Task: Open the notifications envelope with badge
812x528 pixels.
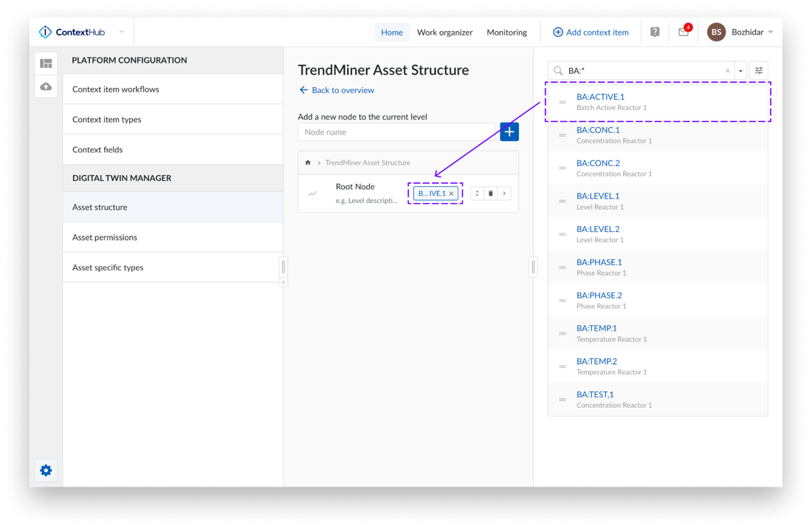Action: click(x=684, y=32)
